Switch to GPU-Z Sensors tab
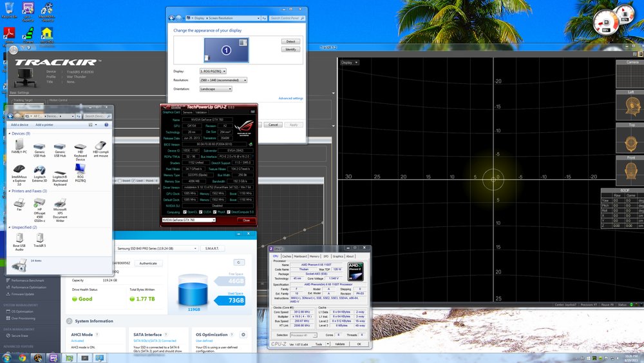Image resolution: width=644 pixels, height=363 pixels. click(187, 112)
